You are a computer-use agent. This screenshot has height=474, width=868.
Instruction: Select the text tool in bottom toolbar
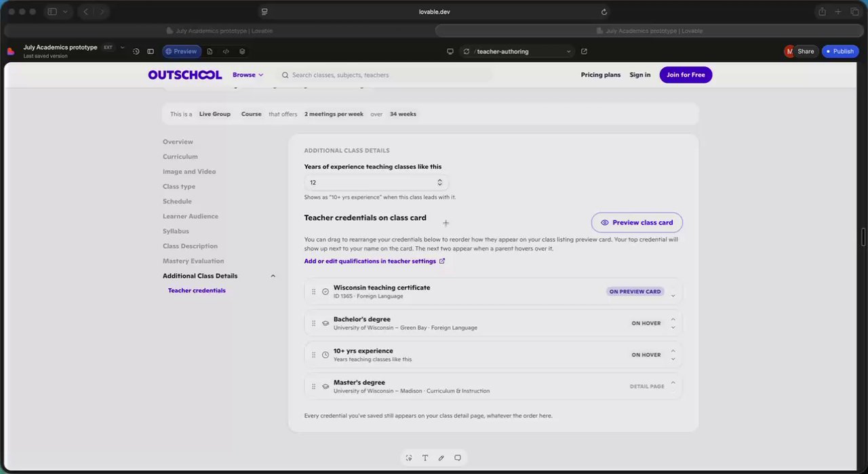[x=425, y=458]
